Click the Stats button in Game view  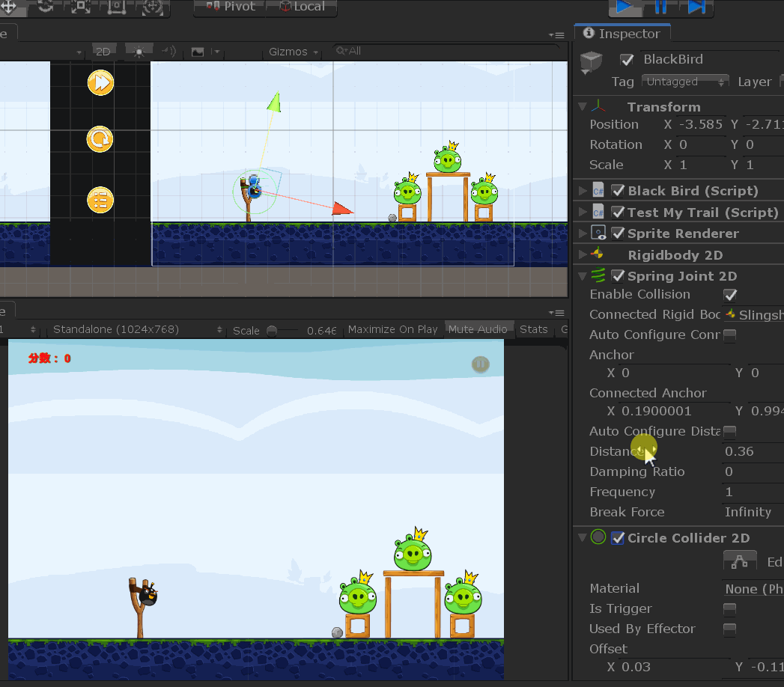click(533, 329)
